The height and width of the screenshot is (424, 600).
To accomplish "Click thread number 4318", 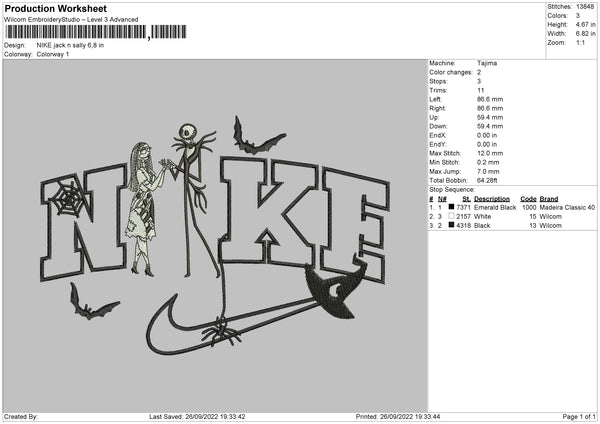I will click(463, 225).
